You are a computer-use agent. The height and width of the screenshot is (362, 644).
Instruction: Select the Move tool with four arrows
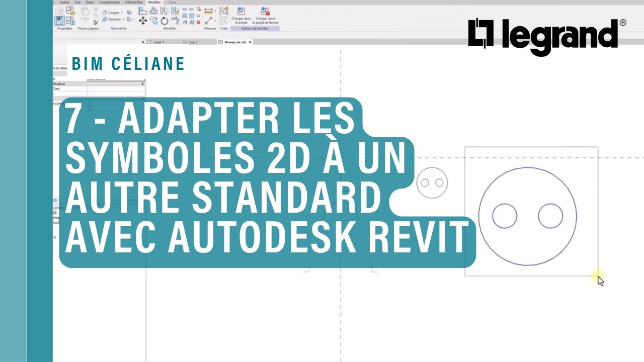pos(142,21)
